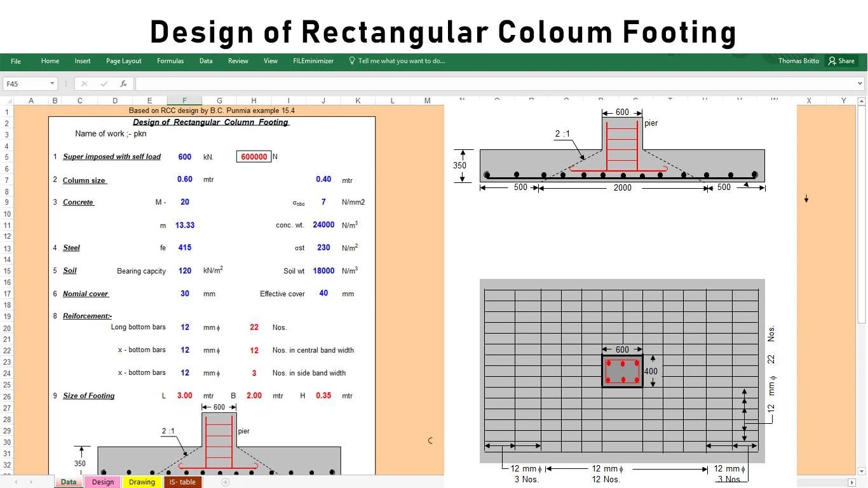Click the Enter checkmark icon in the formula bar
This screenshot has height=488, width=868.
coord(104,83)
